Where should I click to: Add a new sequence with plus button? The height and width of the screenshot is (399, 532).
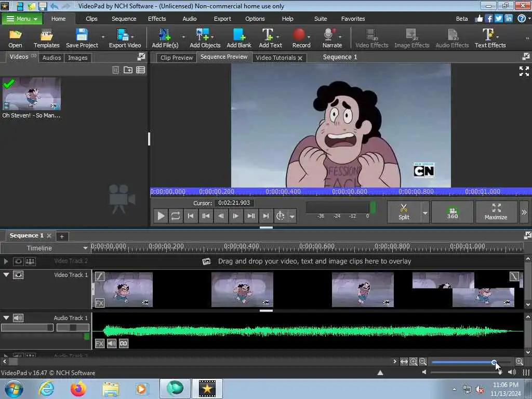62,236
